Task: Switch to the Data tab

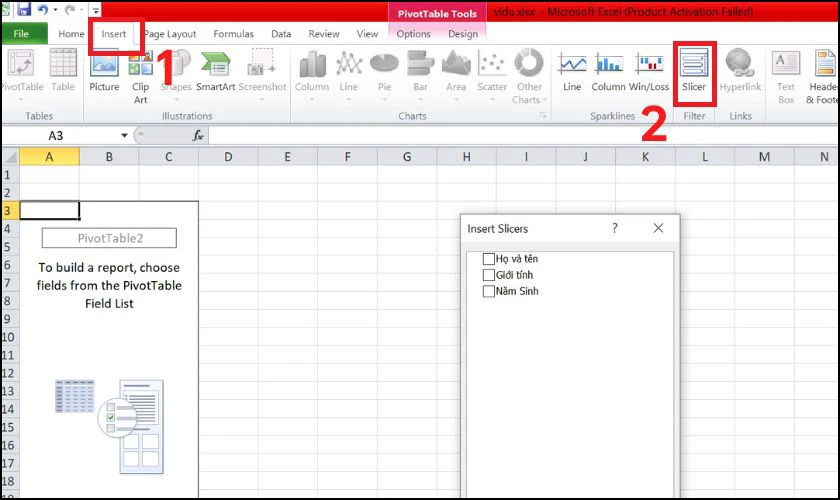Action: pos(281,34)
